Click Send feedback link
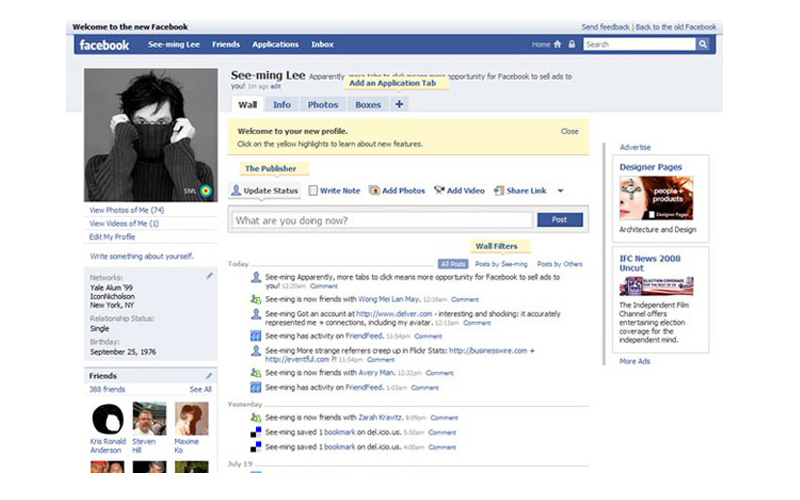The width and height of the screenshot is (800, 500). (x=606, y=27)
